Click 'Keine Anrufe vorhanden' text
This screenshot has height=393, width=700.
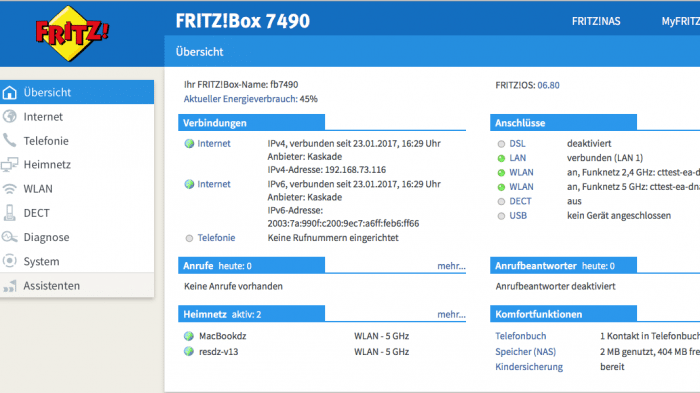pyautogui.click(x=233, y=286)
